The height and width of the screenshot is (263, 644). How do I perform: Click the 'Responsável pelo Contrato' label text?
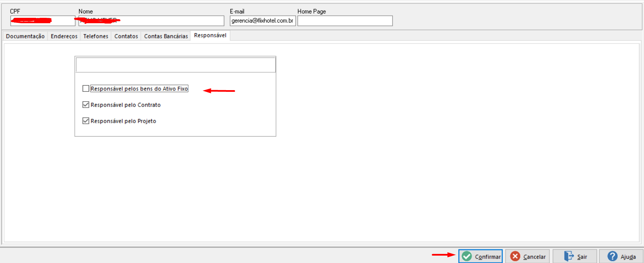[x=125, y=105]
